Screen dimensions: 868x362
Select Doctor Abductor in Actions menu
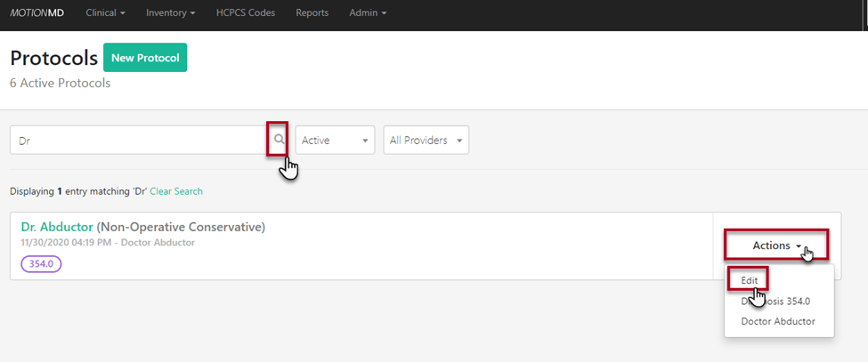coord(777,321)
